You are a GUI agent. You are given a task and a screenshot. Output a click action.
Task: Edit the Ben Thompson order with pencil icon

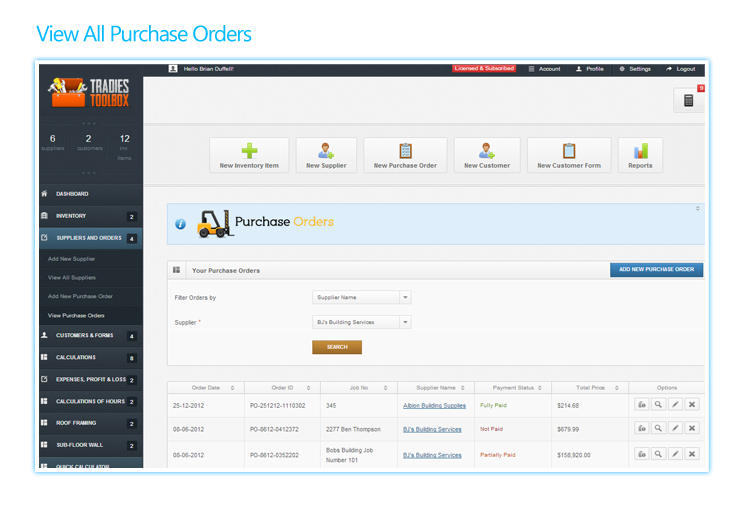pyautogui.click(x=675, y=429)
